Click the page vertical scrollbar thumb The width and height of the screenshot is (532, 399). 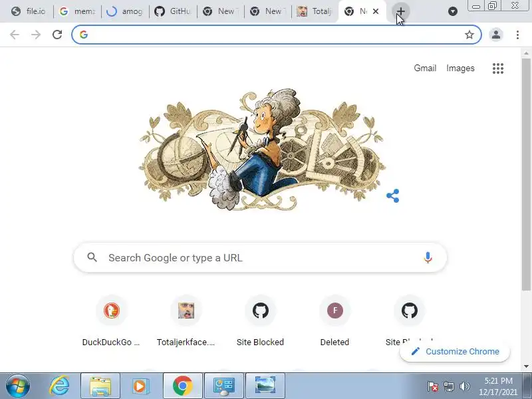(526, 174)
